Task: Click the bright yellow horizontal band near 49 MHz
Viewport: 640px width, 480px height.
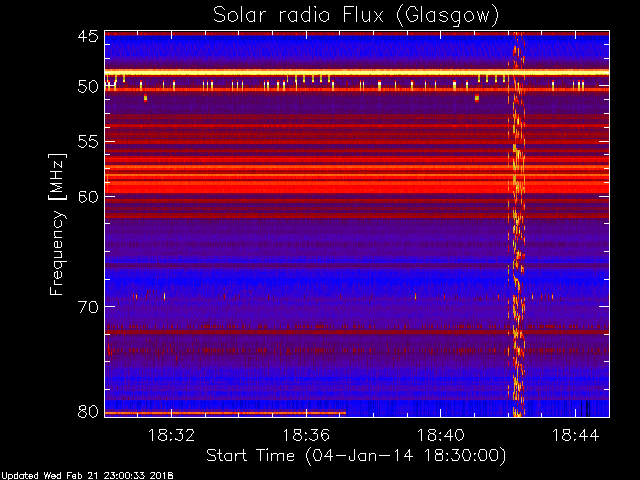Action: [357, 72]
